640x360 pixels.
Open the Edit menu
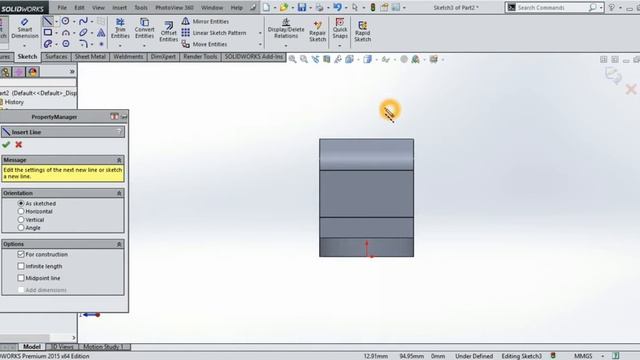(79, 7)
